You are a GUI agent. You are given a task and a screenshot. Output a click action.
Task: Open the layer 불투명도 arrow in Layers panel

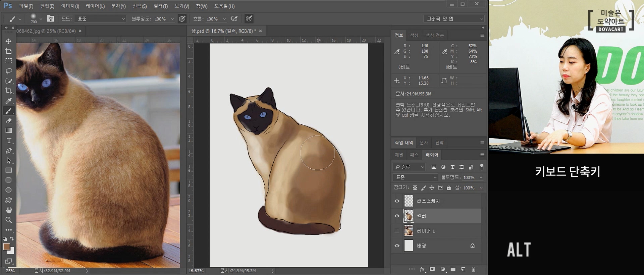click(x=481, y=177)
